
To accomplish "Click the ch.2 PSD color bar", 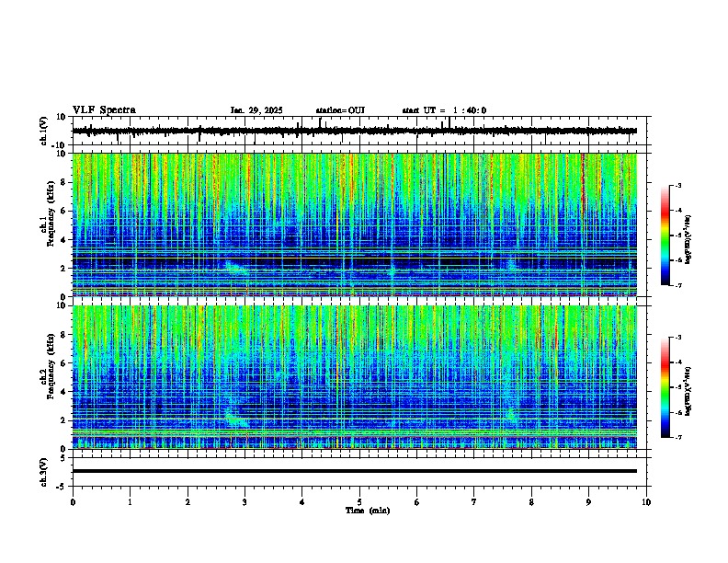I will [x=665, y=387].
